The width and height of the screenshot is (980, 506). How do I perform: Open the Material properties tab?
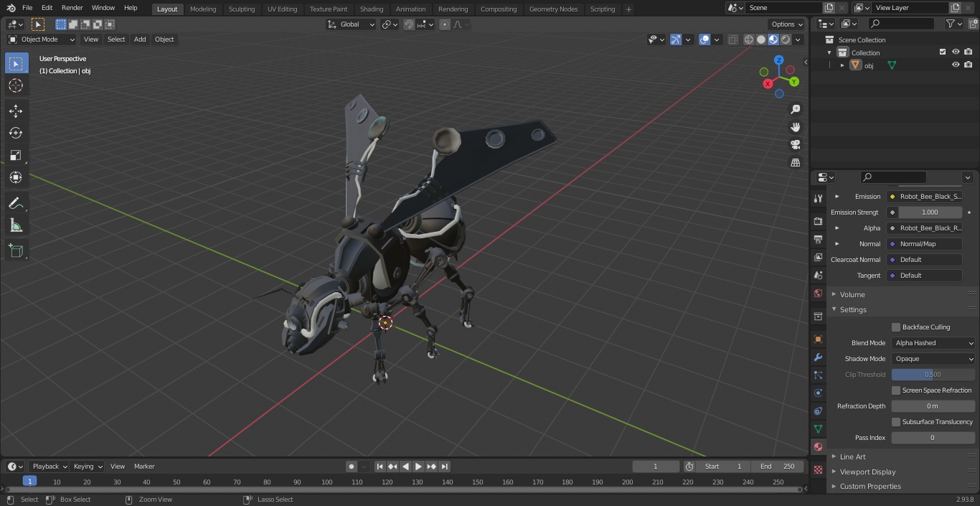tap(818, 446)
